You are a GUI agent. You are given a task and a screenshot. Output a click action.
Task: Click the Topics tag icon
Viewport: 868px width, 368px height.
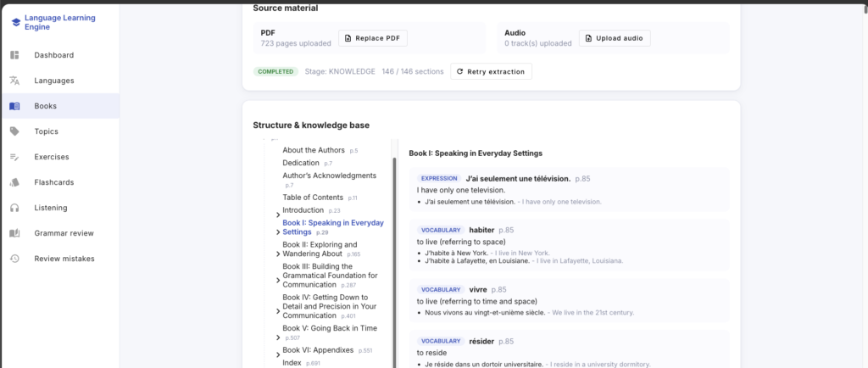pyautogui.click(x=15, y=131)
